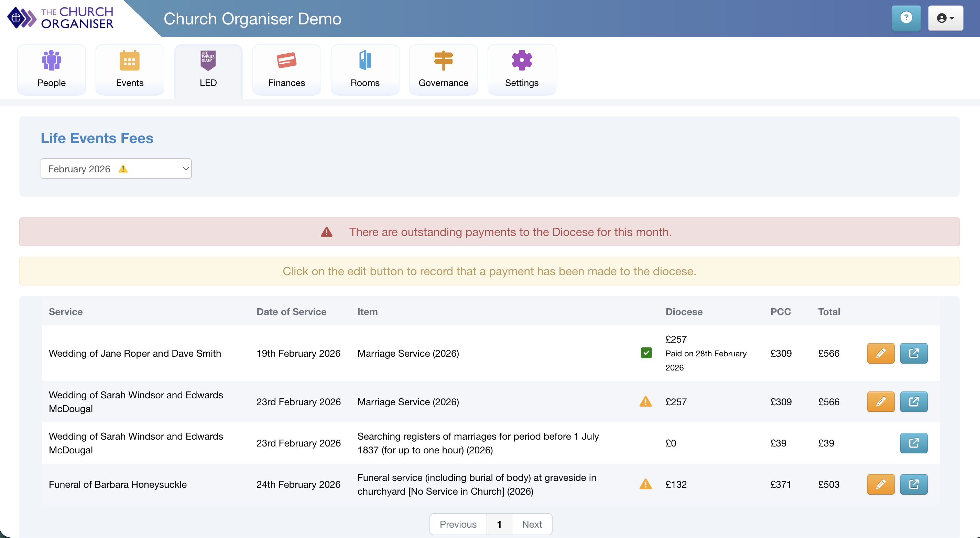Image resolution: width=980 pixels, height=538 pixels.
Task: Click the Previous pagination button
Action: point(458,524)
